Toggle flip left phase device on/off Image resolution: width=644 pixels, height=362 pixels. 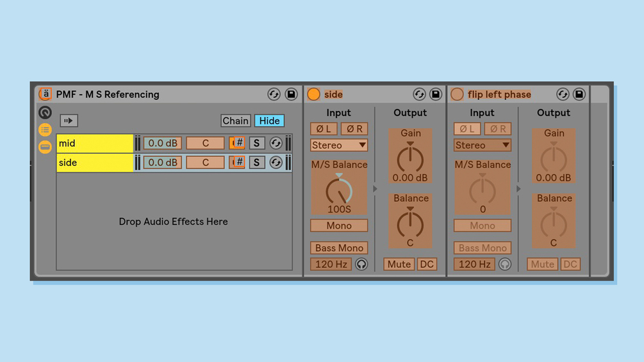click(x=457, y=94)
